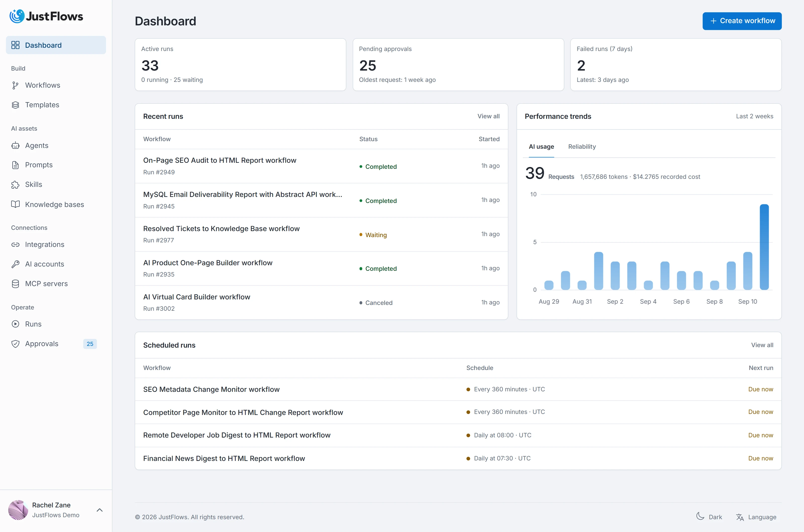Open the Pending approvals card
Viewport: 804px width, 532px height.
pyautogui.click(x=458, y=65)
